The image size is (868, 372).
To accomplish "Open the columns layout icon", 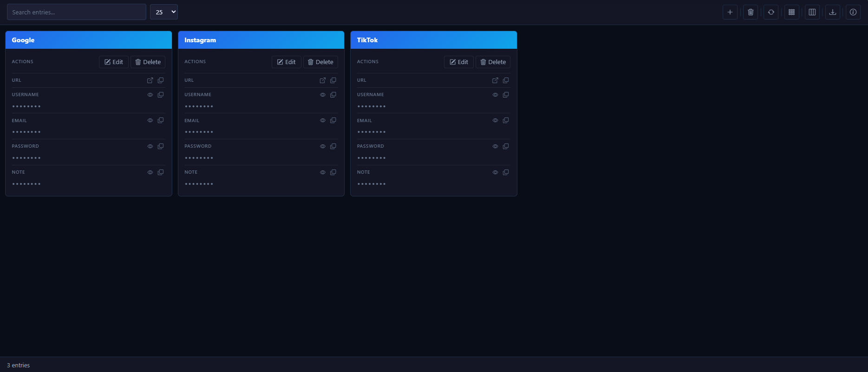I will coord(812,12).
